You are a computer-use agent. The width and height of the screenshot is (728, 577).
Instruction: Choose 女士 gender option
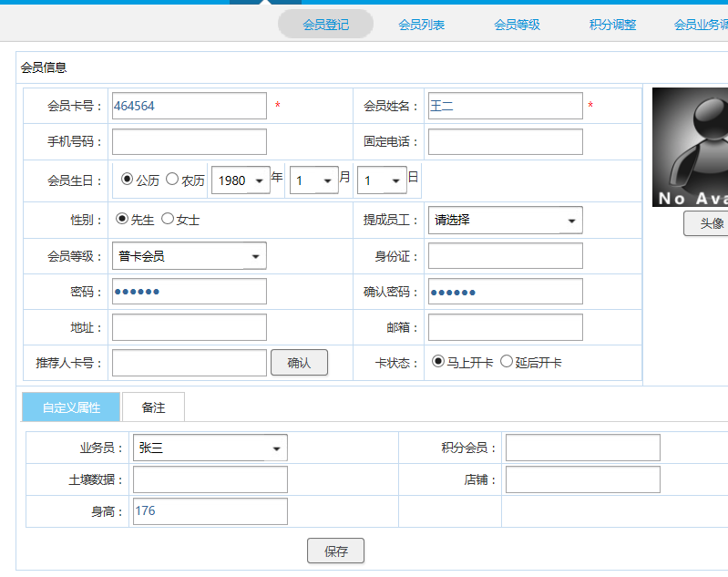click(168, 219)
